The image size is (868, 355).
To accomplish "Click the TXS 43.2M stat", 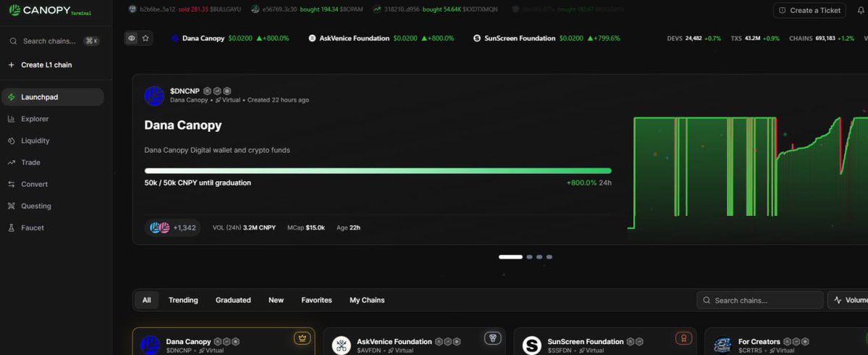I will pyautogui.click(x=755, y=38).
